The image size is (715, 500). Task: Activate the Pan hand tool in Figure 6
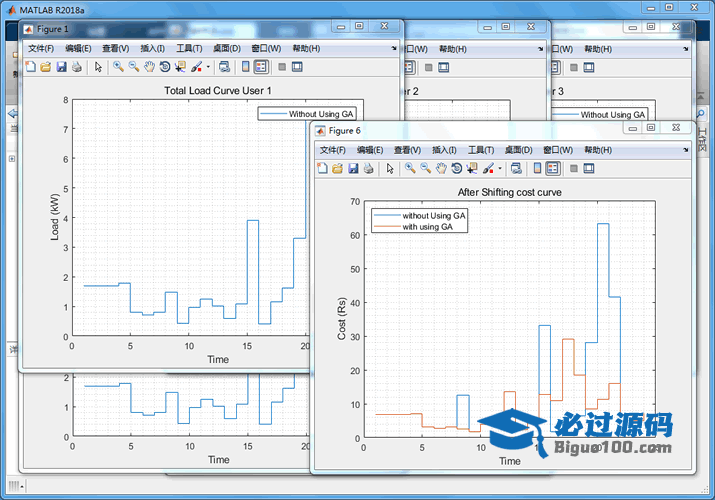click(x=441, y=168)
